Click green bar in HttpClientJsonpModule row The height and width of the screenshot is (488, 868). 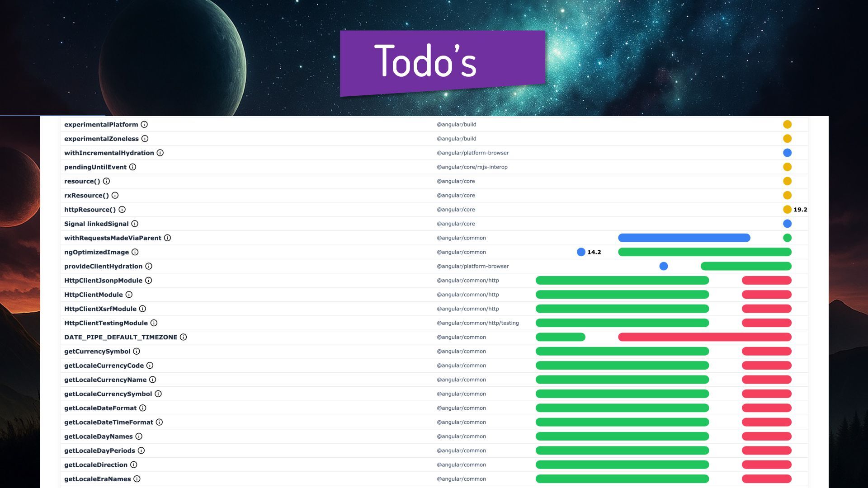622,281
